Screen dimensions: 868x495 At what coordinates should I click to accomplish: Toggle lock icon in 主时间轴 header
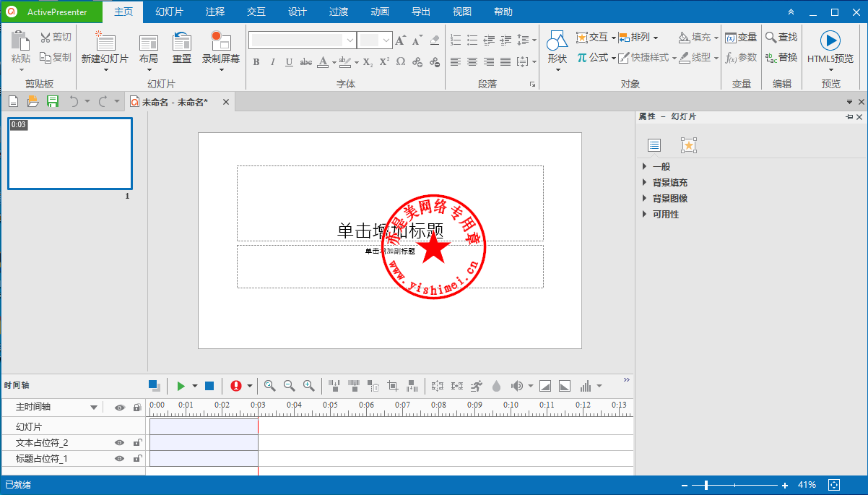pos(137,408)
